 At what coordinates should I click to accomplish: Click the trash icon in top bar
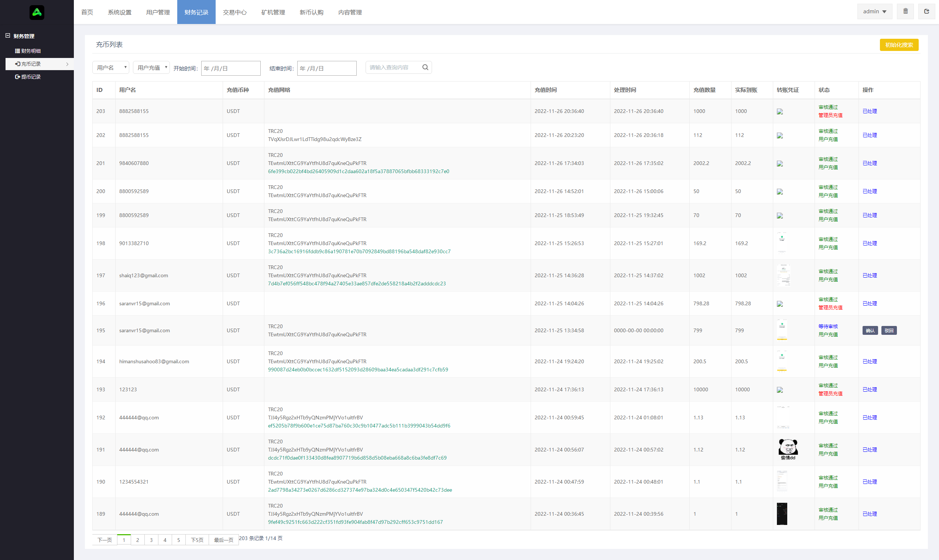click(x=905, y=11)
